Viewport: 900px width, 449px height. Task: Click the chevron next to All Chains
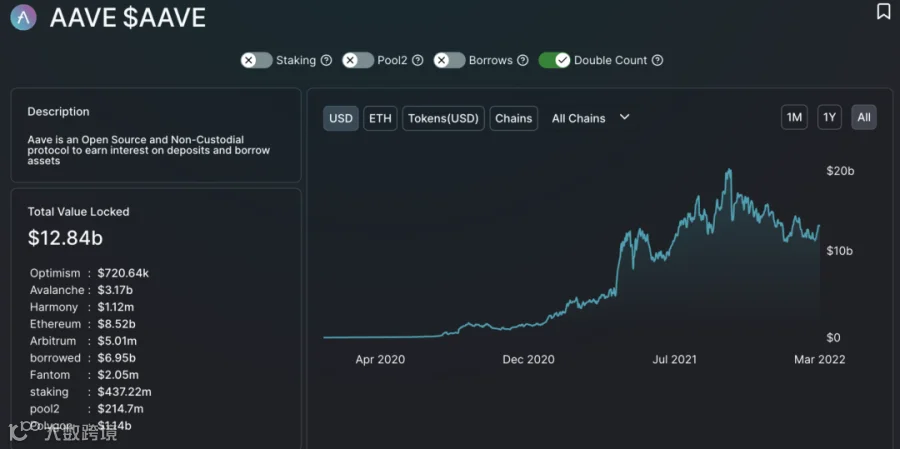pyautogui.click(x=625, y=117)
